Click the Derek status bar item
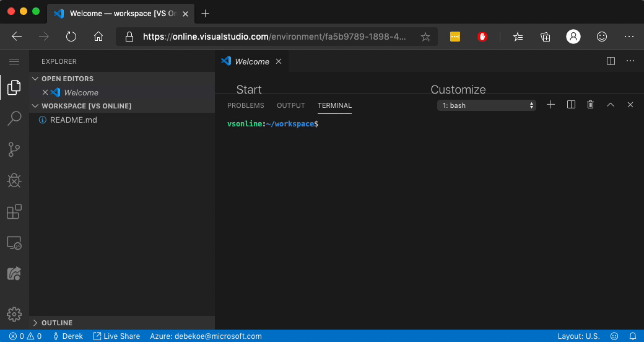 68,336
